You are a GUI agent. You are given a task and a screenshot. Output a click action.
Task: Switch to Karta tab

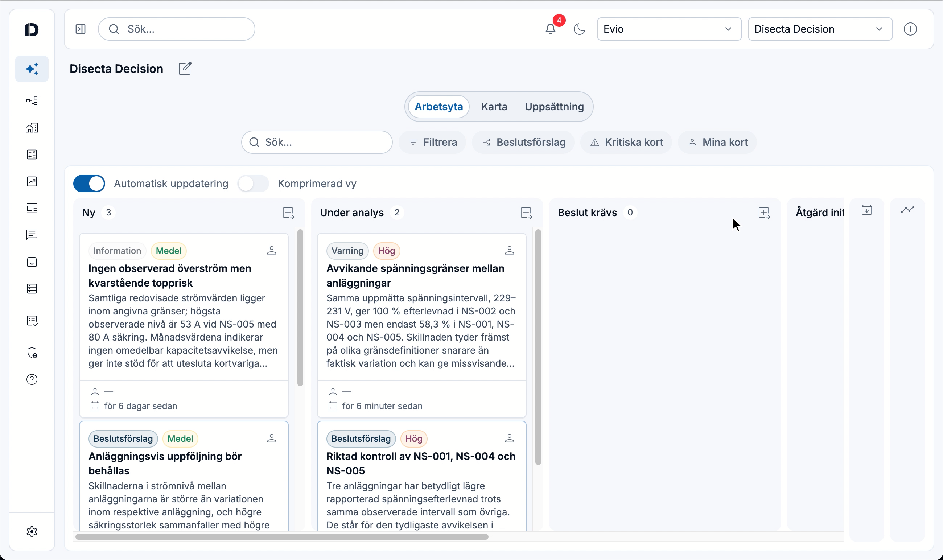click(494, 107)
